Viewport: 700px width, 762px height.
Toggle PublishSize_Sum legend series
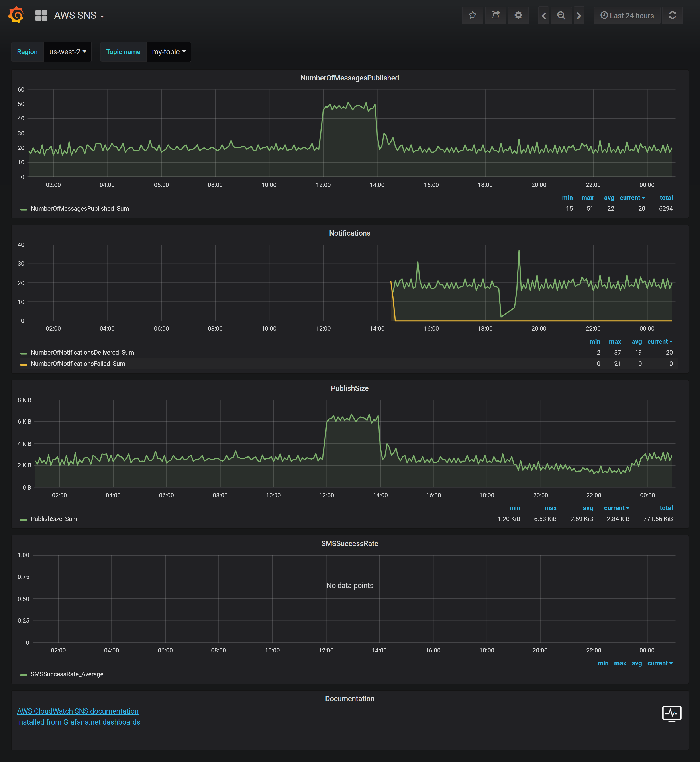[54, 519]
